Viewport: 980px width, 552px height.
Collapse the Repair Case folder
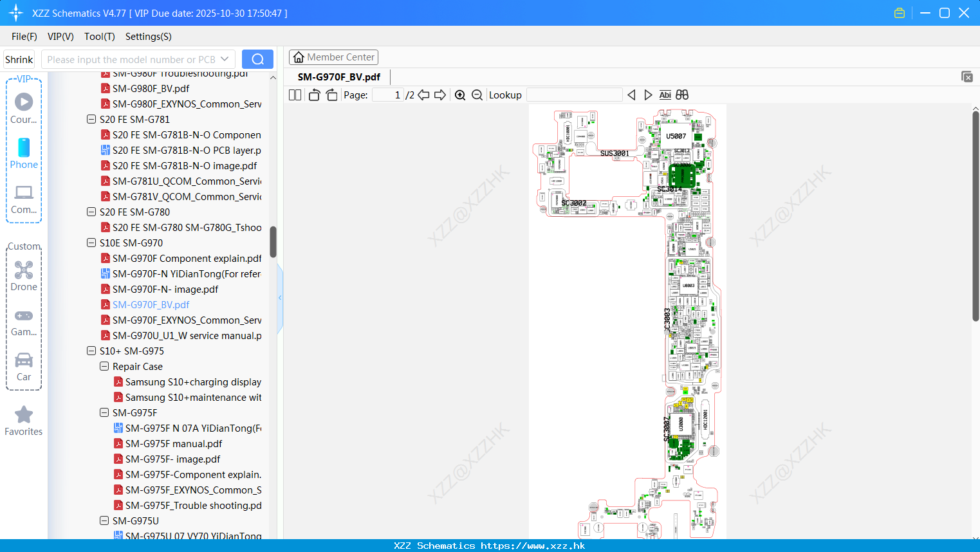(x=104, y=366)
